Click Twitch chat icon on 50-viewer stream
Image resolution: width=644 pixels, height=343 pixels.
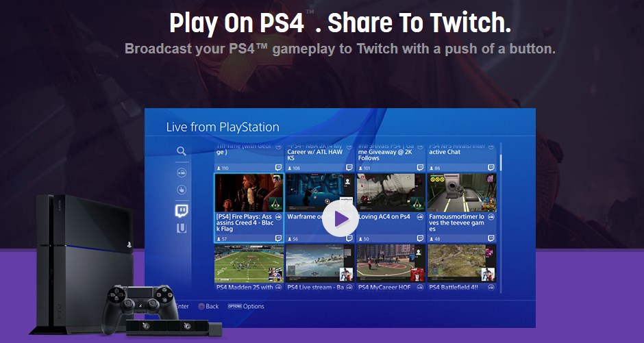(x=420, y=238)
